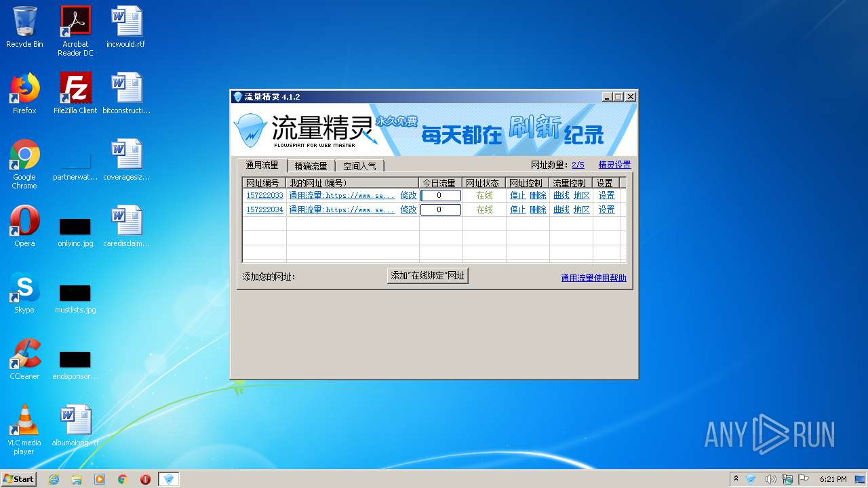Open 精灵设置 settings link
The width and height of the screenshot is (868, 488).
(x=614, y=165)
